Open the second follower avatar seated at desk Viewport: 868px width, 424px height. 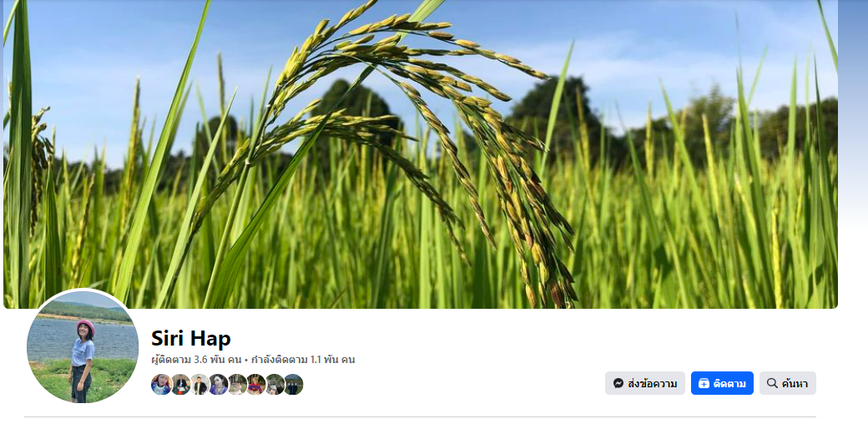pos(180,384)
